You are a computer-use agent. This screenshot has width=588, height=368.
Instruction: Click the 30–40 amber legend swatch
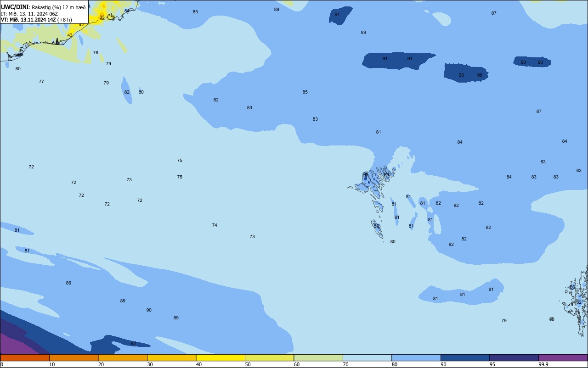click(171, 357)
